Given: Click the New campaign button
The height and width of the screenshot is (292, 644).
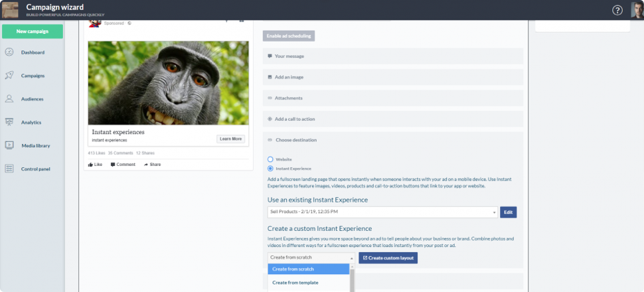Looking at the screenshot, I should tap(33, 31).
